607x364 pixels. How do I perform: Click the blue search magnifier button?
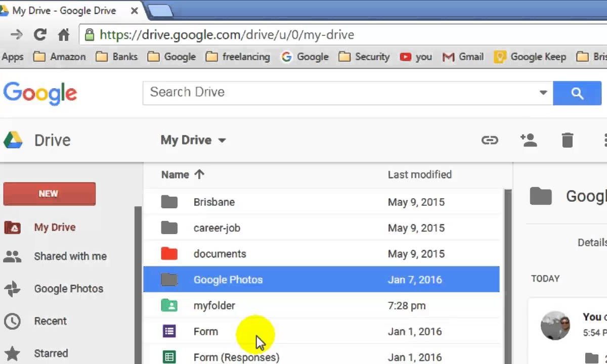577,93
